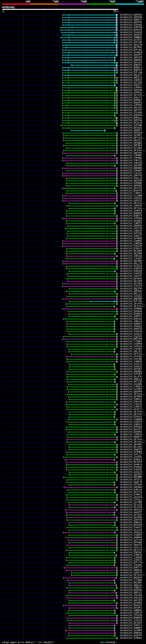Choose the UniRef100_O04428 entry

click(131, 32)
